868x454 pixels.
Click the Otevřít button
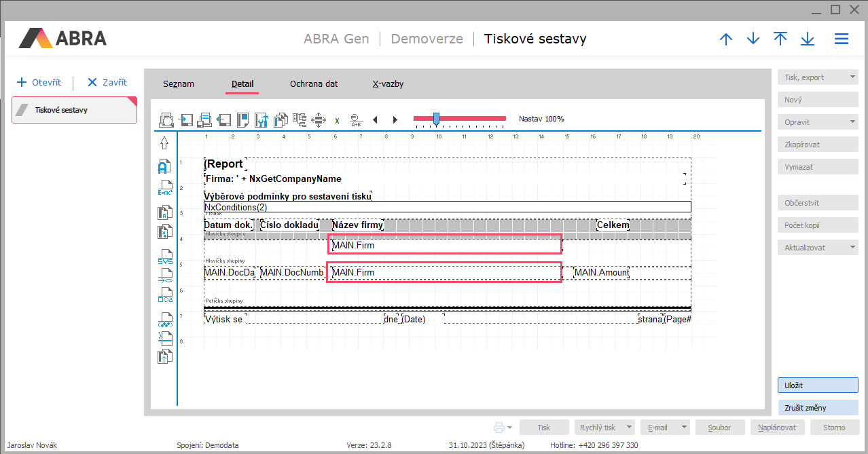39,83
